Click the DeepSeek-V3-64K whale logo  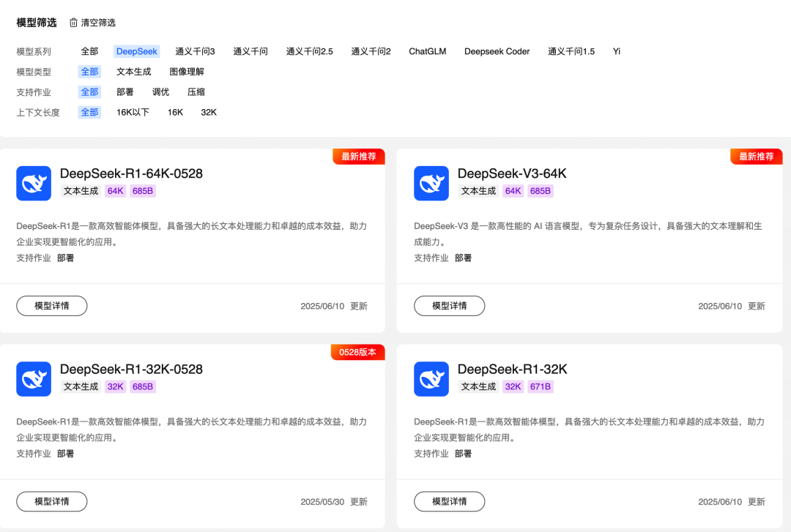[x=431, y=184]
